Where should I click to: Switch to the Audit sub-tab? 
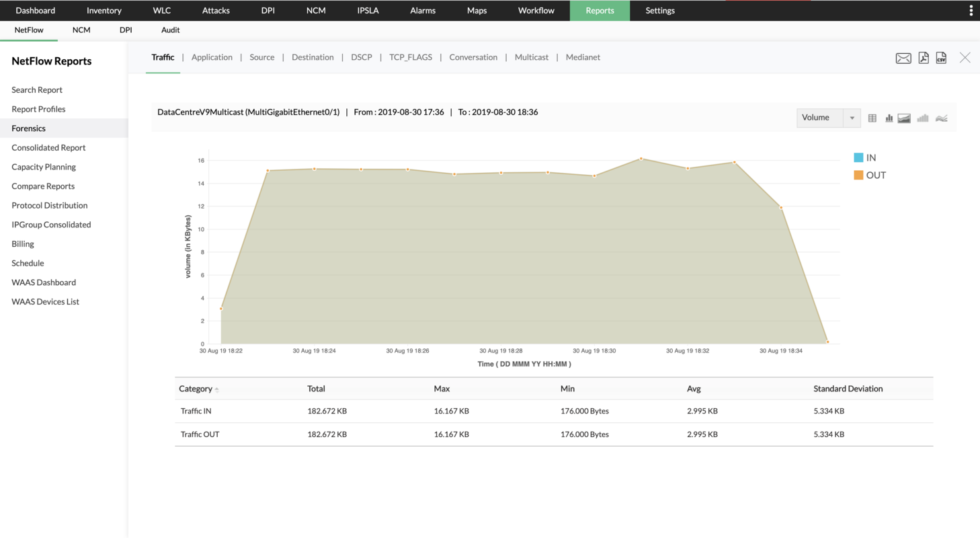tap(171, 30)
